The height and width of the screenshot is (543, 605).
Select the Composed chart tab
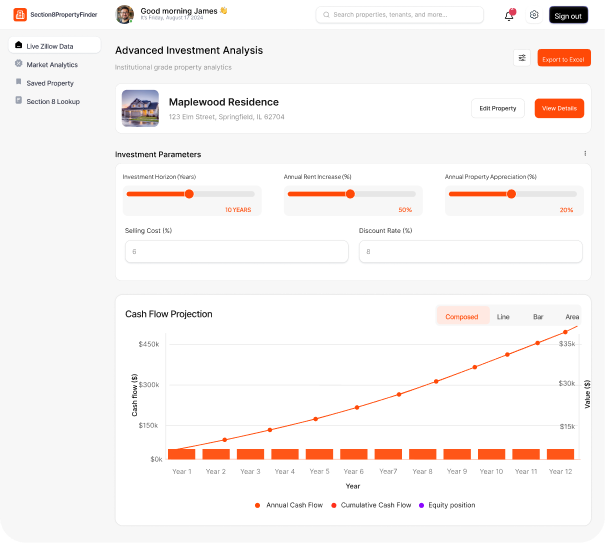pyautogui.click(x=462, y=317)
